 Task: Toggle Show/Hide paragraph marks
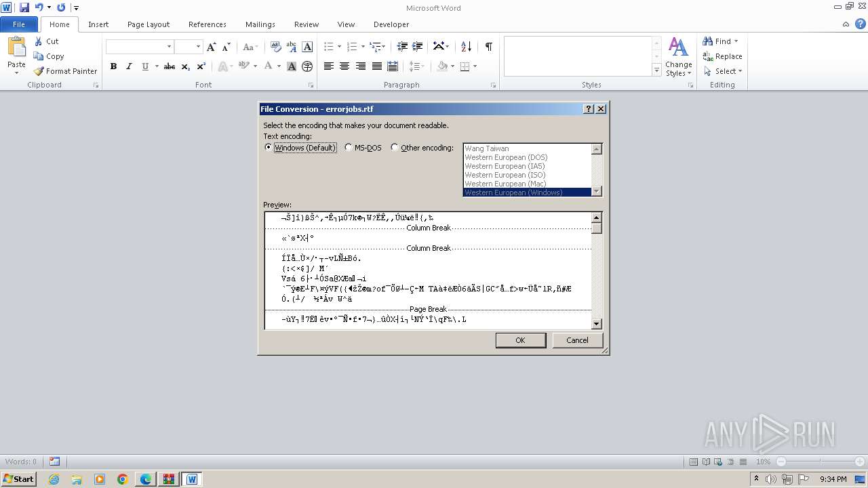coord(488,47)
